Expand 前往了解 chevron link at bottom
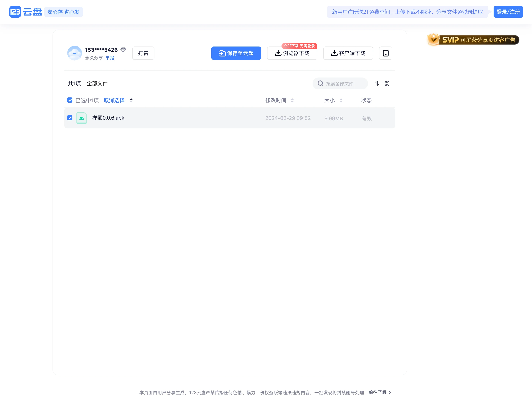This screenshot has width=532, height=406. click(380, 392)
